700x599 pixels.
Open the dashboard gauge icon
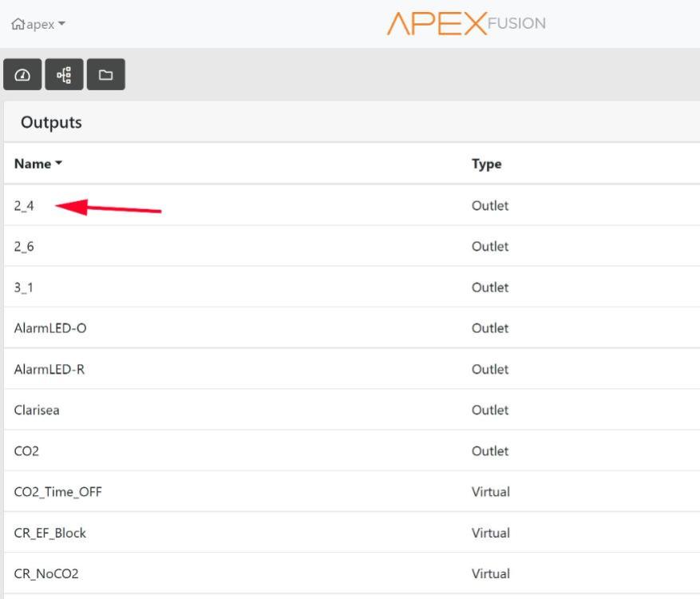(23, 75)
